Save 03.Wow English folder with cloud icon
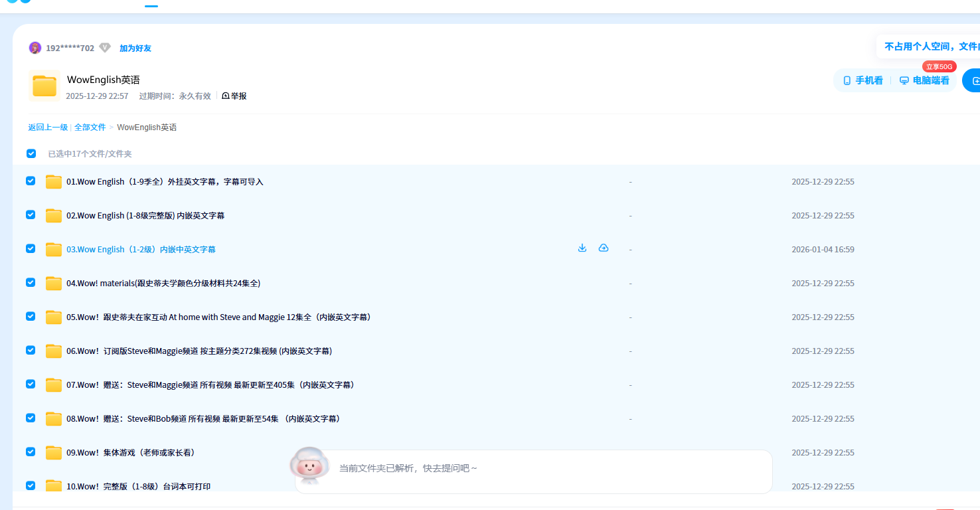 pos(604,248)
